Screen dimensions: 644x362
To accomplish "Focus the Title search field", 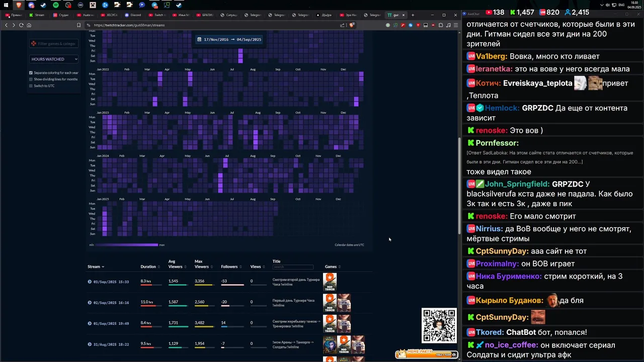I will click(x=293, y=267).
